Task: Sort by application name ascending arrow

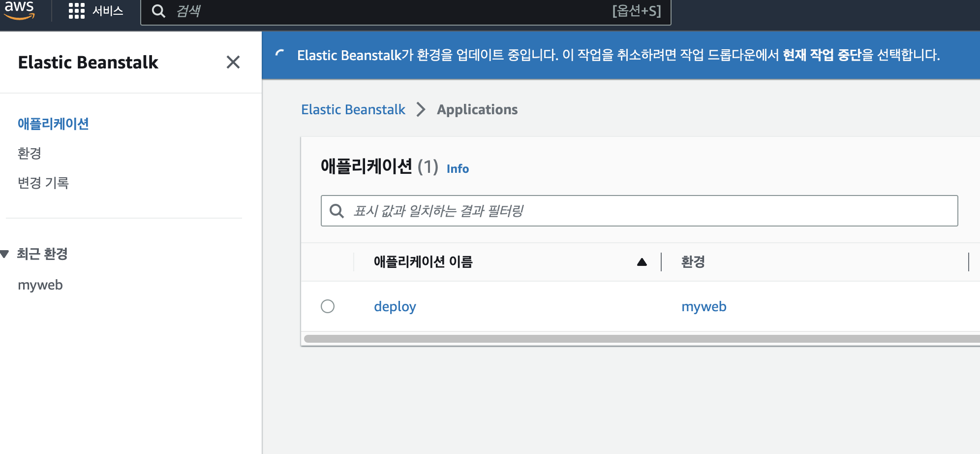Action: 642,262
